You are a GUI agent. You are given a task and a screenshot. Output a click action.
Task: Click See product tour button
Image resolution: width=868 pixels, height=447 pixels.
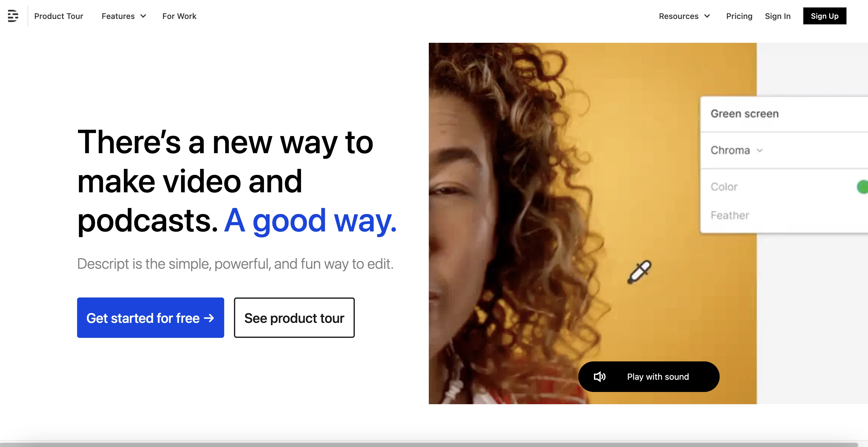[294, 318]
